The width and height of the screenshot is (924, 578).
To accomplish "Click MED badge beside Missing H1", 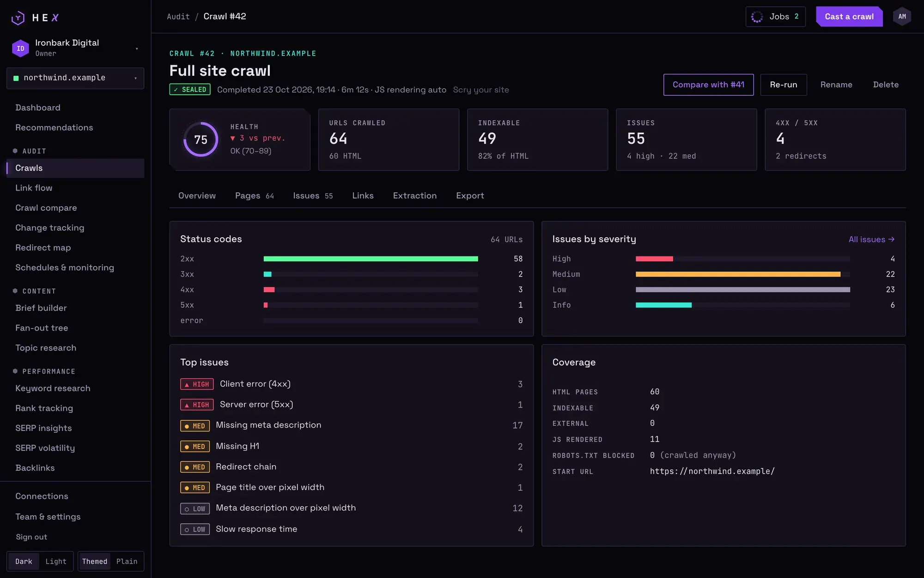I will [x=195, y=446].
